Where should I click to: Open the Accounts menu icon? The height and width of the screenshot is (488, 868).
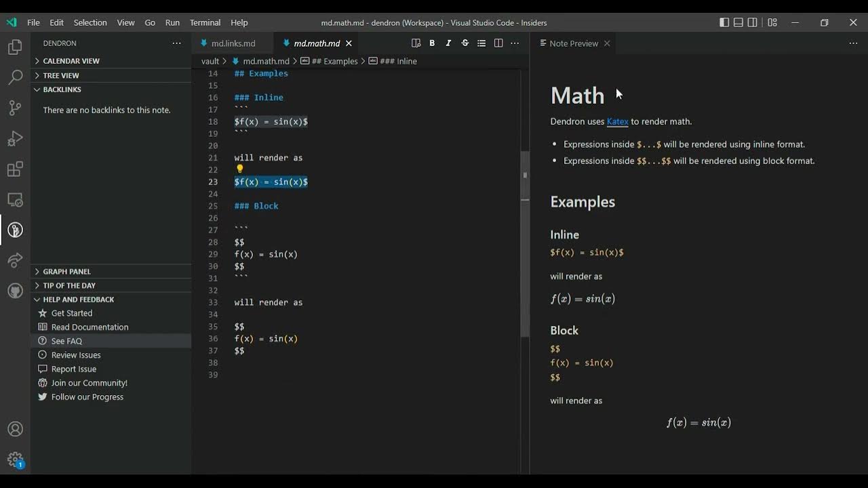[x=15, y=430]
